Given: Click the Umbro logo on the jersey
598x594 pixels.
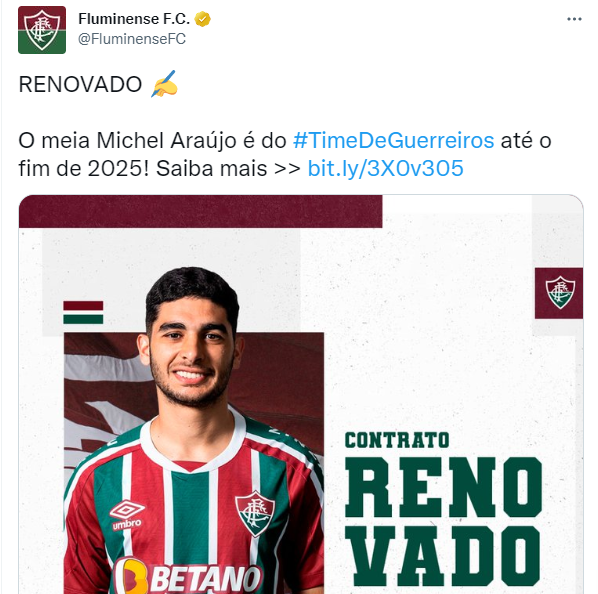Looking at the screenshot, I should (127, 515).
